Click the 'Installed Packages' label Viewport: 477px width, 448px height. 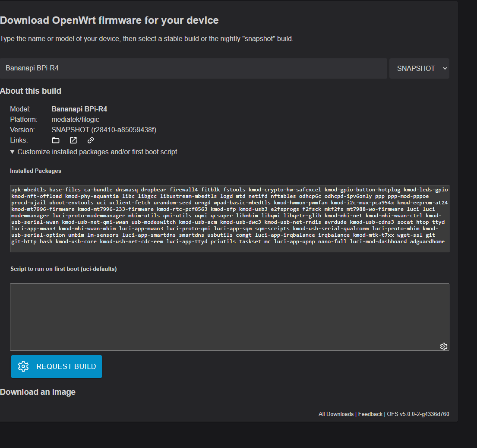click(35, 171)
